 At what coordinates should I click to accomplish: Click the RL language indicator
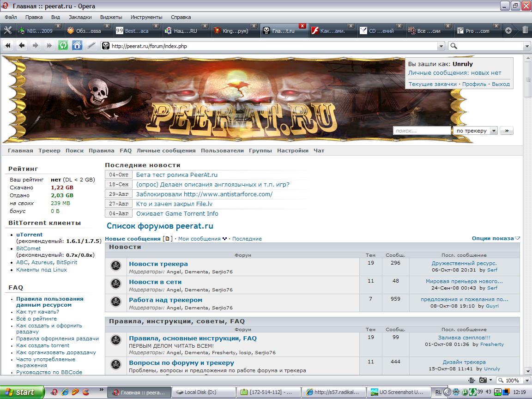click(x=438, y=392)
